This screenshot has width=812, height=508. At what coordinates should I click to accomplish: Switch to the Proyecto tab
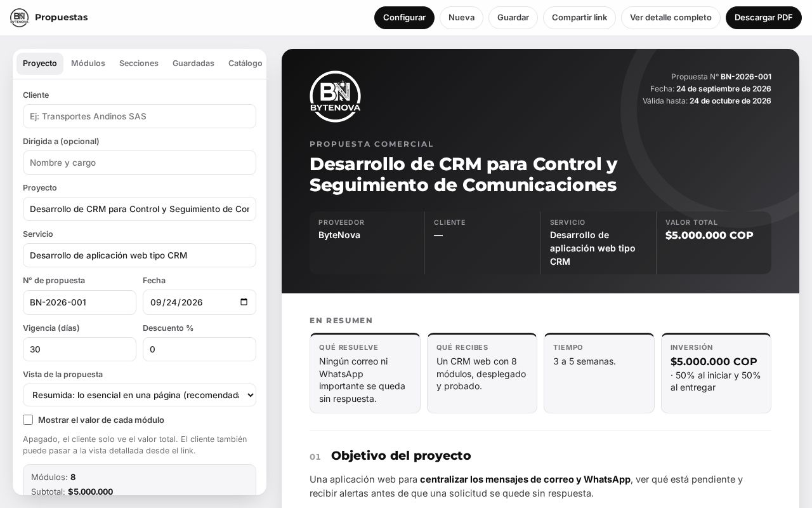(40, 63)
